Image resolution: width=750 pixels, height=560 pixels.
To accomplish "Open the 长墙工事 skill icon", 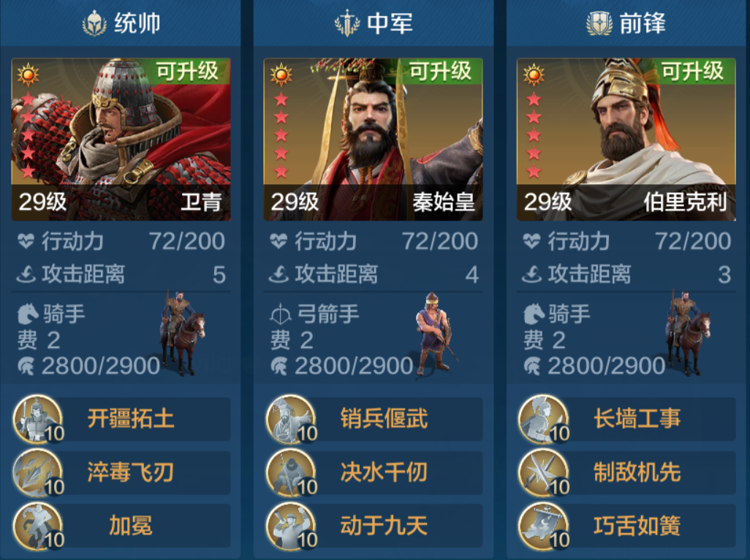I will (543, 419).
